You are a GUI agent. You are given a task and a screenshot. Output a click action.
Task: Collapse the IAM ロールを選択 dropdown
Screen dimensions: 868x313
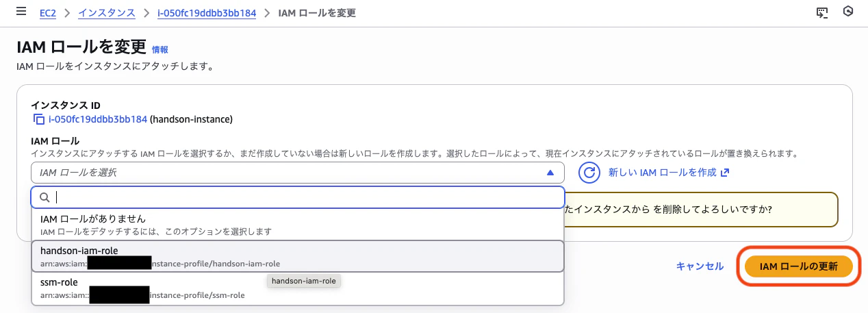(x=298, y=173)
